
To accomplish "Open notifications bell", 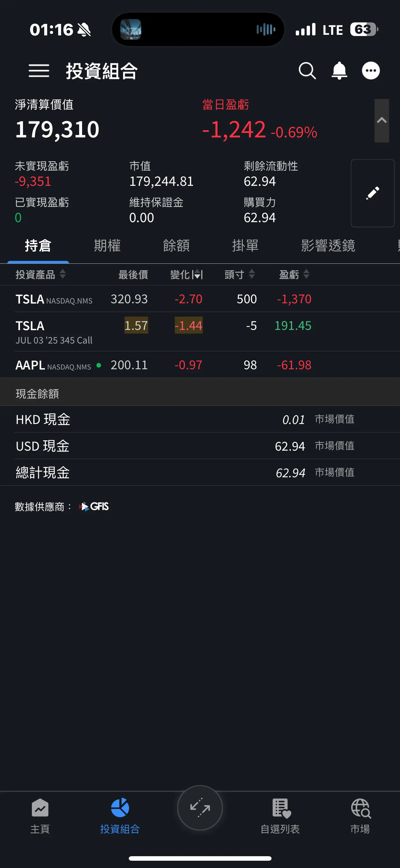I will (x=339, y=71).
